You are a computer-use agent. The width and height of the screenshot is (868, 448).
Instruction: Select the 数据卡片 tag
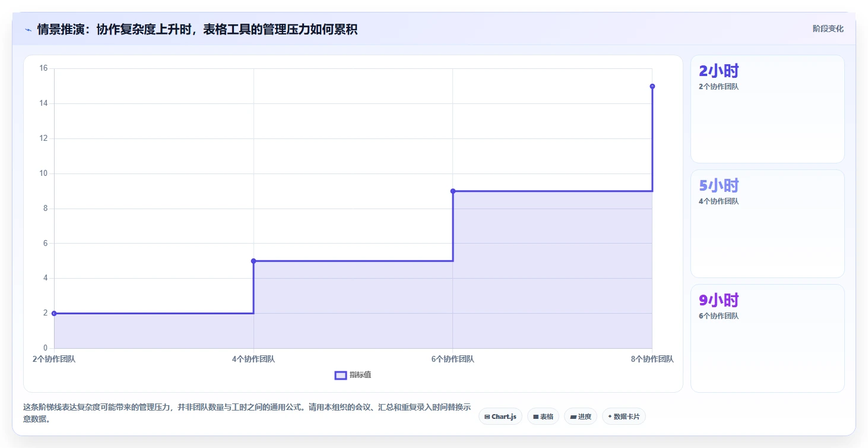point(623,417)
